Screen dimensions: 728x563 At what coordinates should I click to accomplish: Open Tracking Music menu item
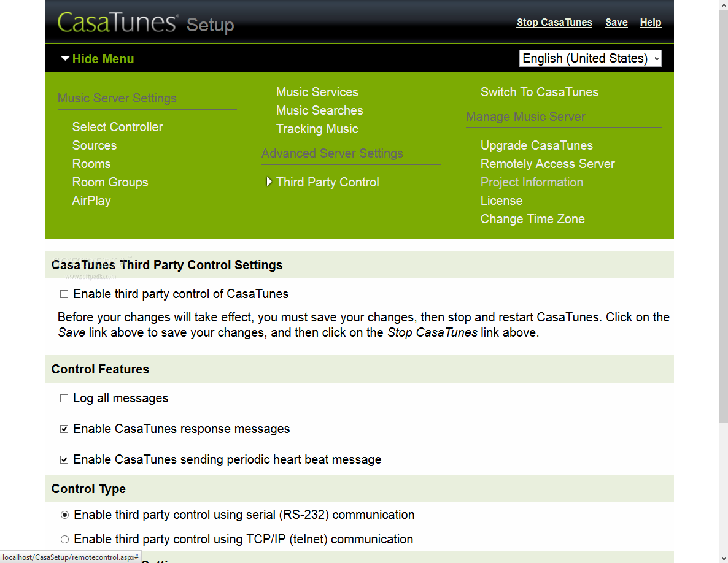[x=317, y=129]
